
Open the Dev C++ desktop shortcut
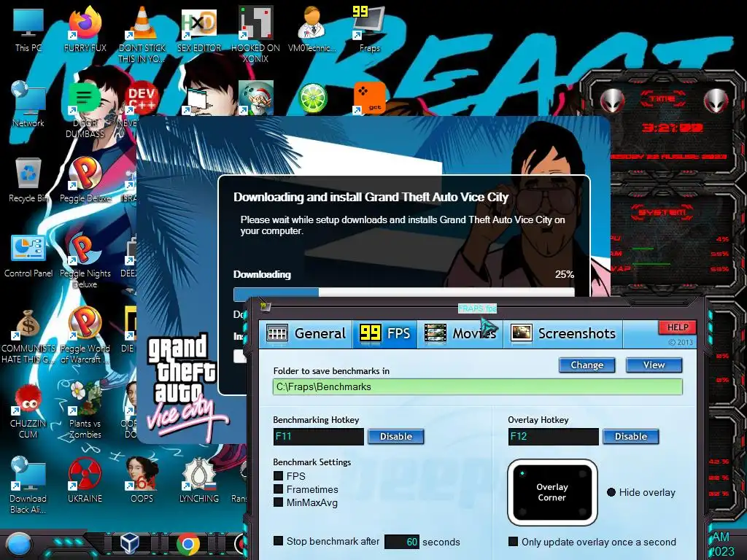pos(142,99)
